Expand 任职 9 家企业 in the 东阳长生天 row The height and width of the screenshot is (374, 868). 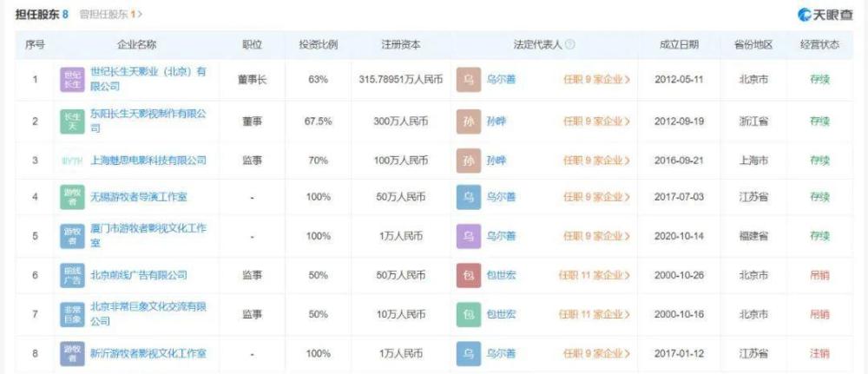595,121
